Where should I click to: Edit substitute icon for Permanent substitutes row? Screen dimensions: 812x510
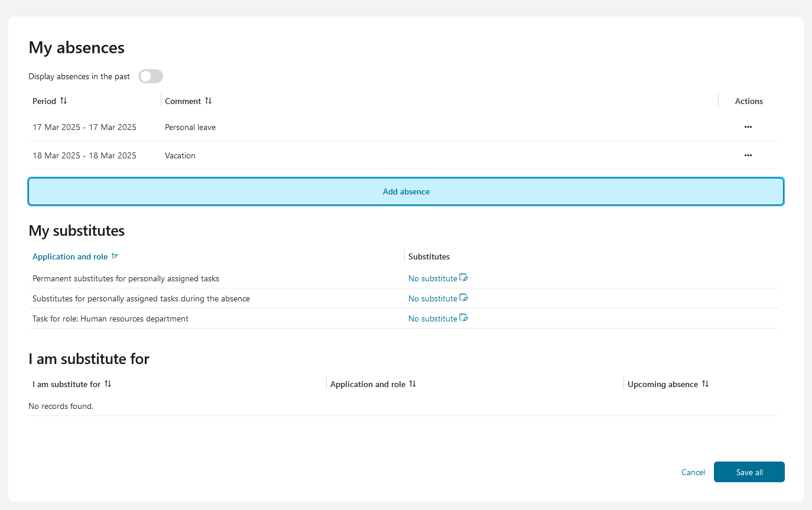pos(464,278)
